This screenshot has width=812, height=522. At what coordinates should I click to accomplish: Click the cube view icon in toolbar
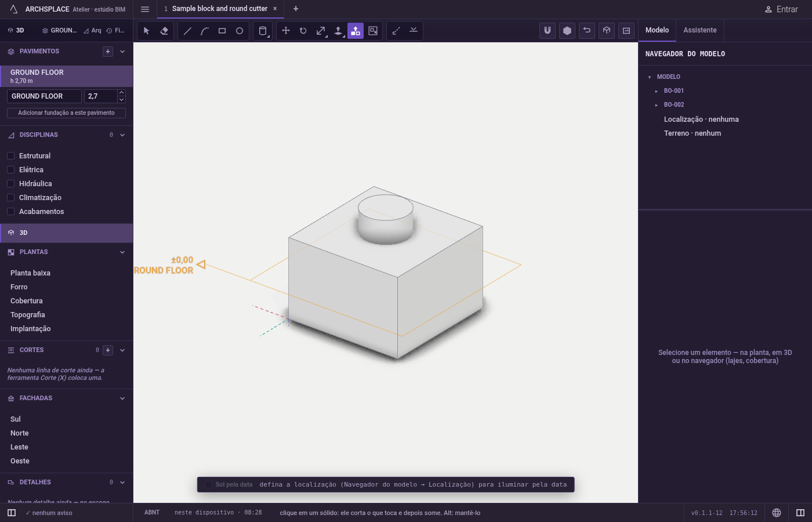tap(607, 31)
